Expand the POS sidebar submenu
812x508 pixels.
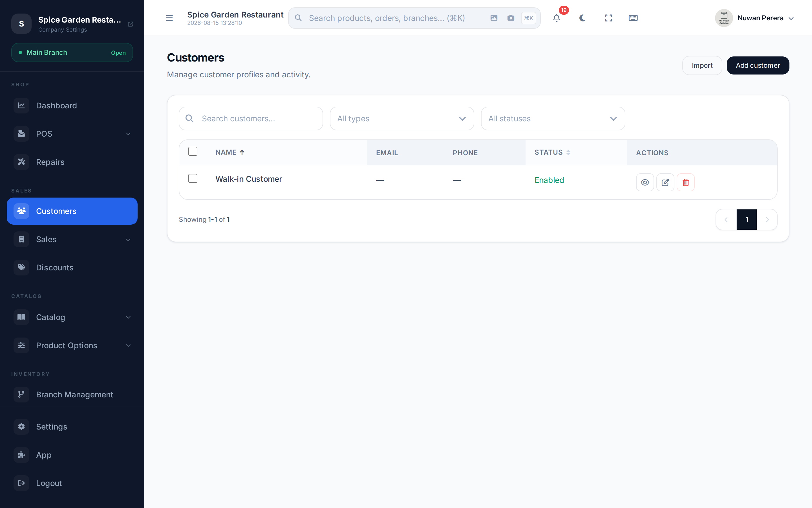tap(128, 134)
